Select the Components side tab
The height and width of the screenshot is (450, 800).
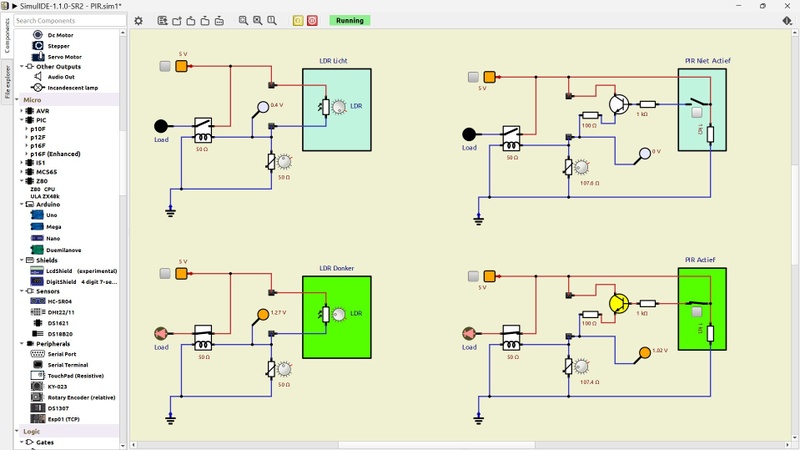point(7,36)
